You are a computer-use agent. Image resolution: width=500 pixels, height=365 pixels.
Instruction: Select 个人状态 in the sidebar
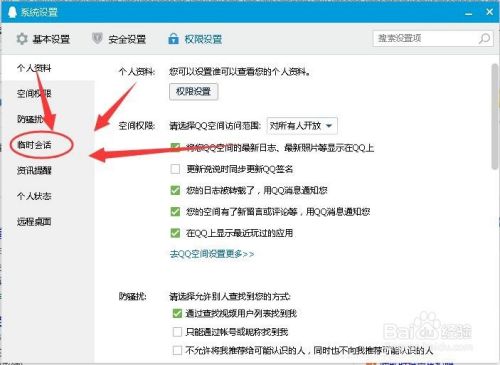[34, 196]
